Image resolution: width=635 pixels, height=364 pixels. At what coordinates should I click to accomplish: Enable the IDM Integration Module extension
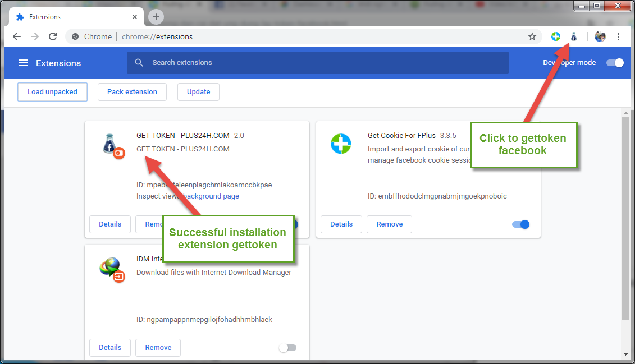pos(287,348)
